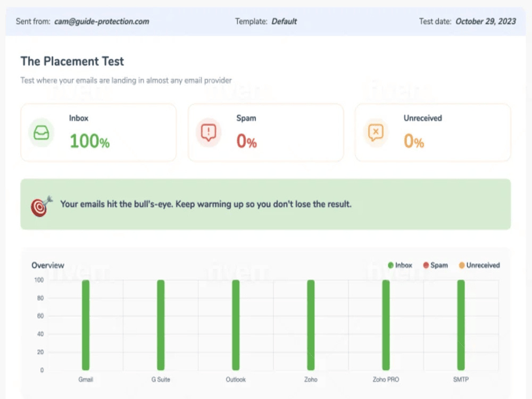Click the green Inbox tray icon
The height and width of the screenshot is (399, 532).
41,132
